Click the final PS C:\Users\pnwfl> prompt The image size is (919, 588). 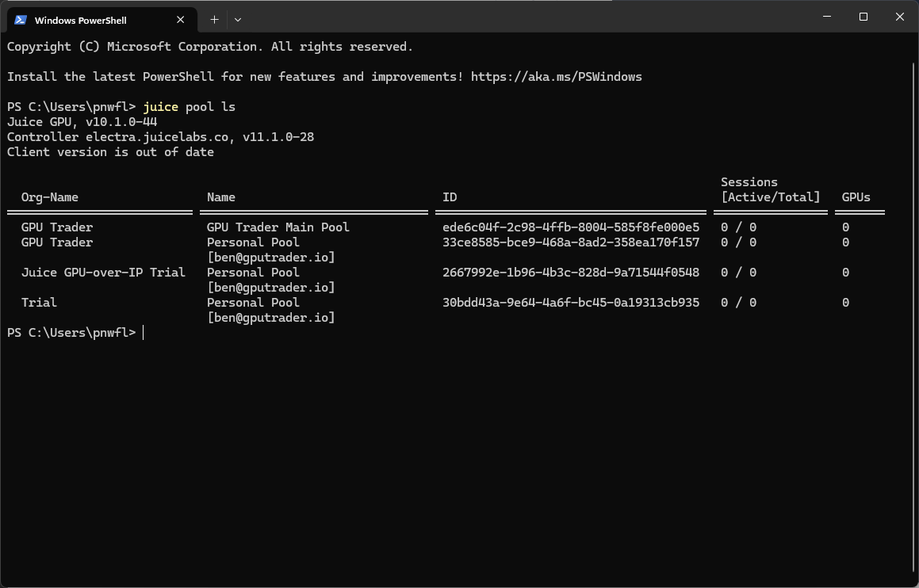tap(71, 333)
